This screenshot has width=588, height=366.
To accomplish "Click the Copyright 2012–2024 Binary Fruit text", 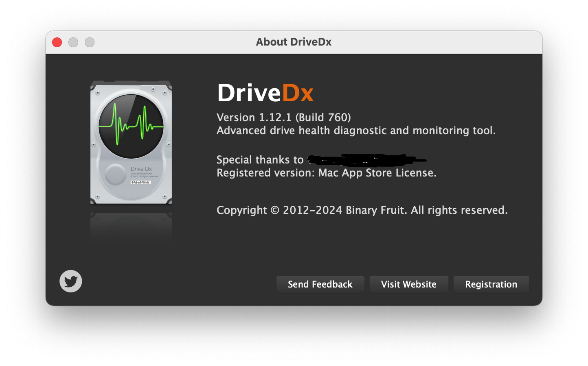I will (x=362, y=210).
